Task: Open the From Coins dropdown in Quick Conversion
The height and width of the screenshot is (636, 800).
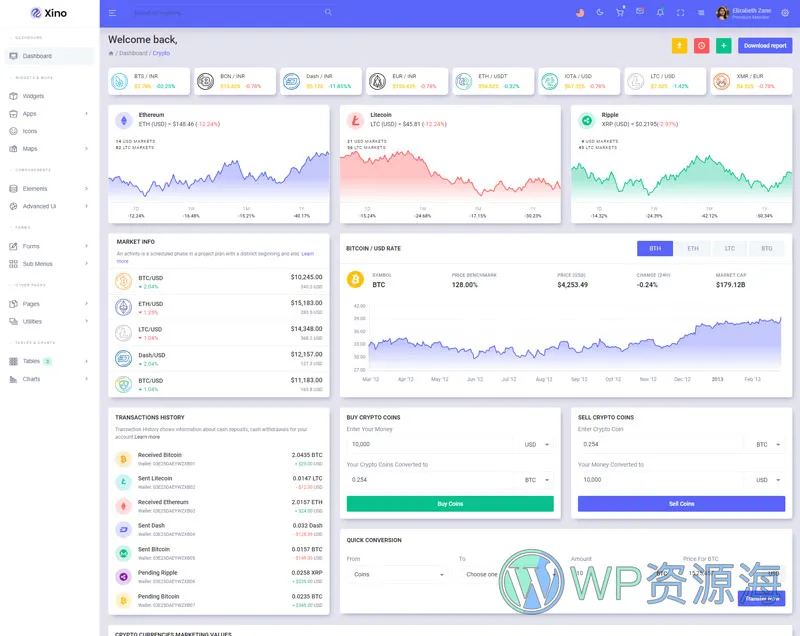Action: tap(397, 574)
